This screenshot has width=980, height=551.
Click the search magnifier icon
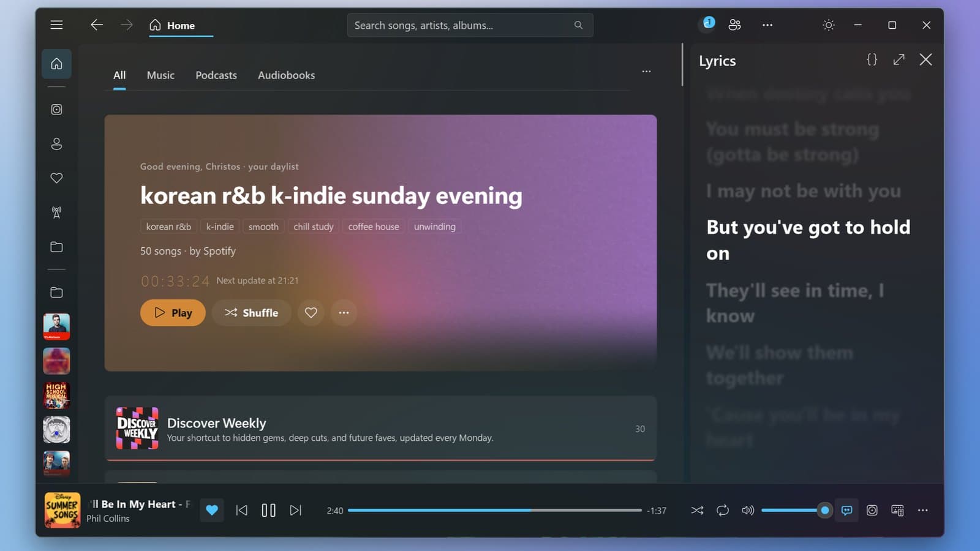(x=578, y=25)
